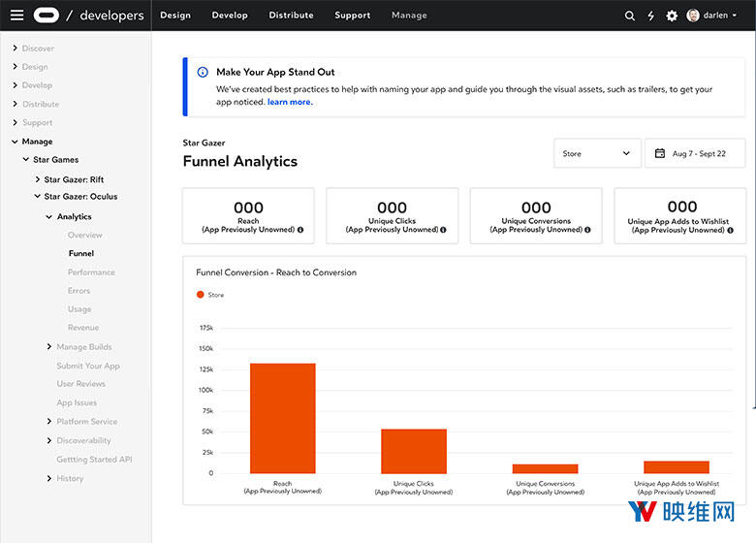Open Revenue analytics in sidebar
Viewport: 756px width, 543px height.
82,328
